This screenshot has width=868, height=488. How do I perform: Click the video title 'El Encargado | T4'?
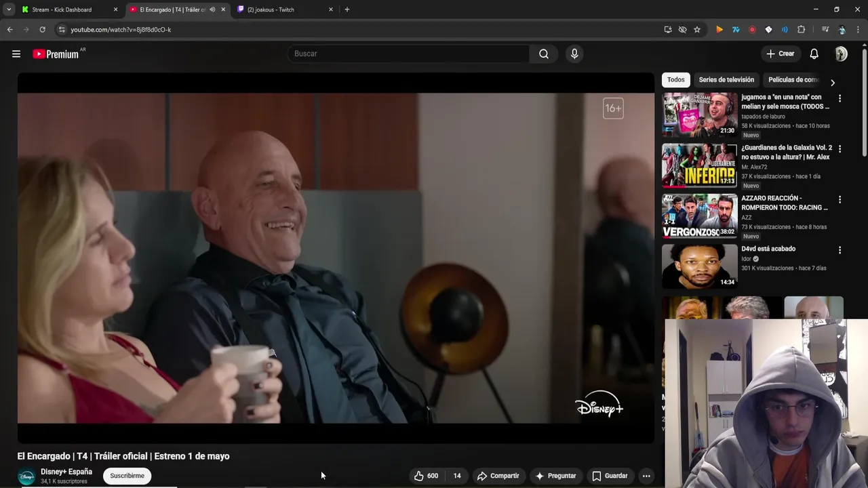pyautogui.click(x=123, y=457)
